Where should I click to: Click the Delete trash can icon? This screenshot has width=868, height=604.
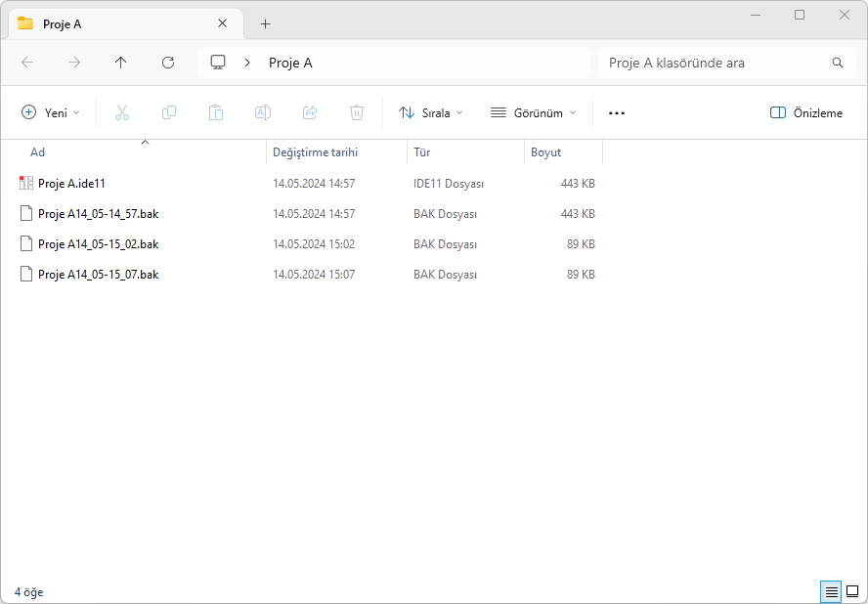(357, 112)
